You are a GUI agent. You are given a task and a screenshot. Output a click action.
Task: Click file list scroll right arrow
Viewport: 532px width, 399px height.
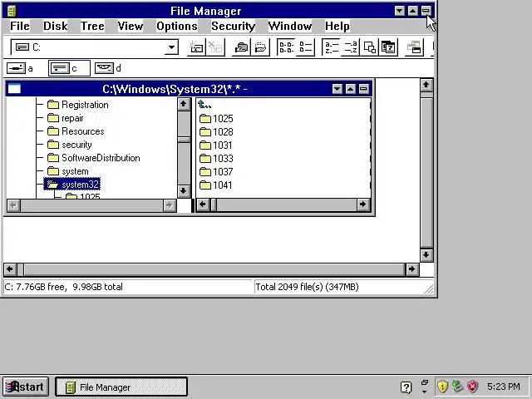tap(363, 204)
